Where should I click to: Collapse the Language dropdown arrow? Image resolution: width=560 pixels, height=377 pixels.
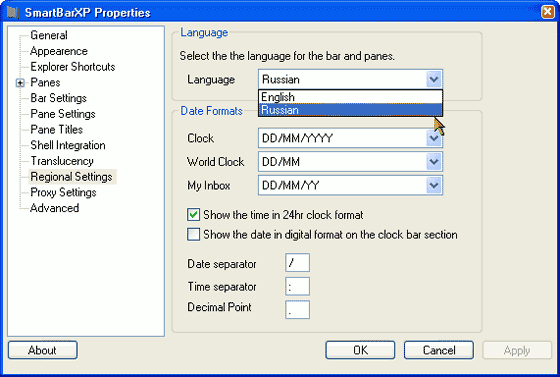tap(434, 79)
